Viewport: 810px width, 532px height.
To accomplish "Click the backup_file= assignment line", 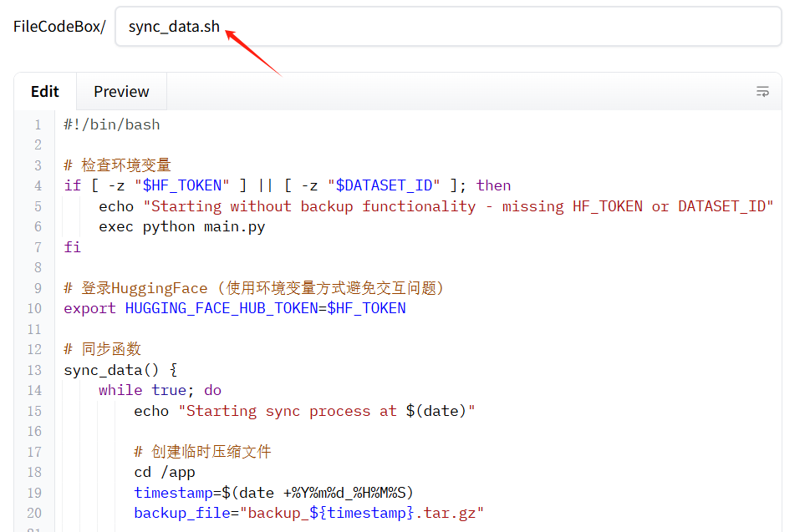I will click(x=308, y=513).
